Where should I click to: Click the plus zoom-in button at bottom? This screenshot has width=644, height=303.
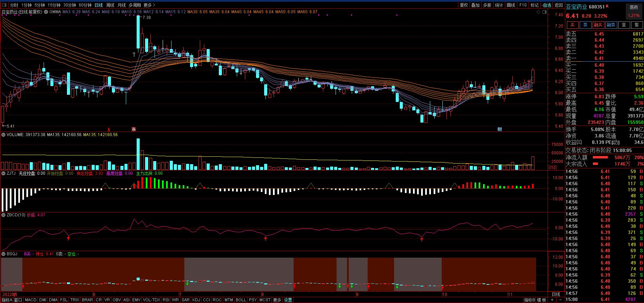click(552, 300)
